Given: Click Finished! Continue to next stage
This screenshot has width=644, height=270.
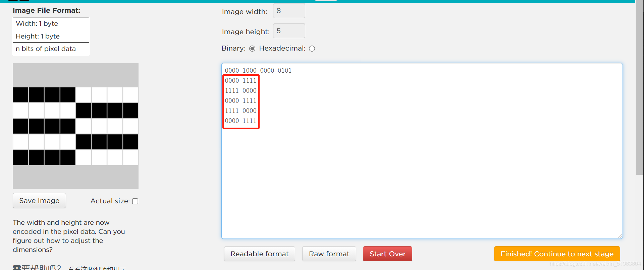Looking at the screenshot, I should tap(557, 254).
